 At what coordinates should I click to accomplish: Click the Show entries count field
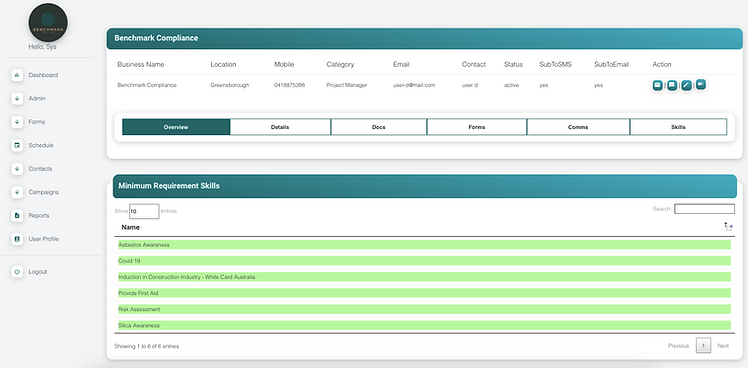(x=144, y=211)
